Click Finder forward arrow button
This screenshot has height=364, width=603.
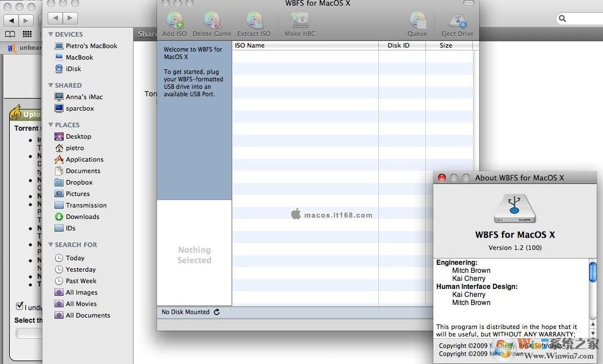pos(70,18)
